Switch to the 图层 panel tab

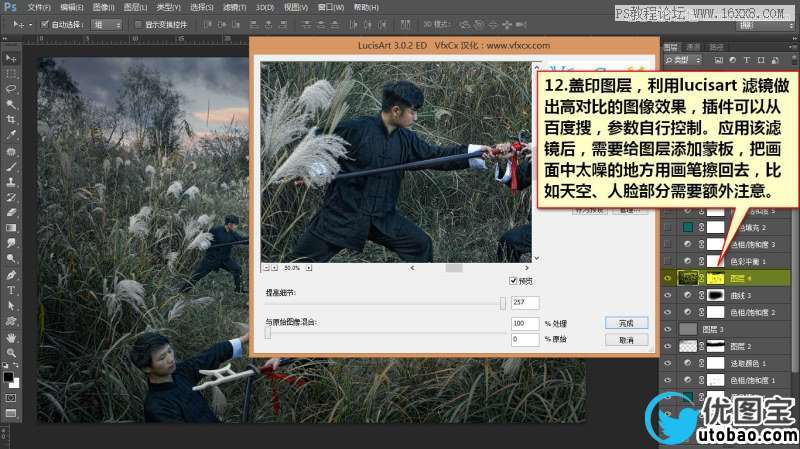pyautogui.click(x=670, y=47)
